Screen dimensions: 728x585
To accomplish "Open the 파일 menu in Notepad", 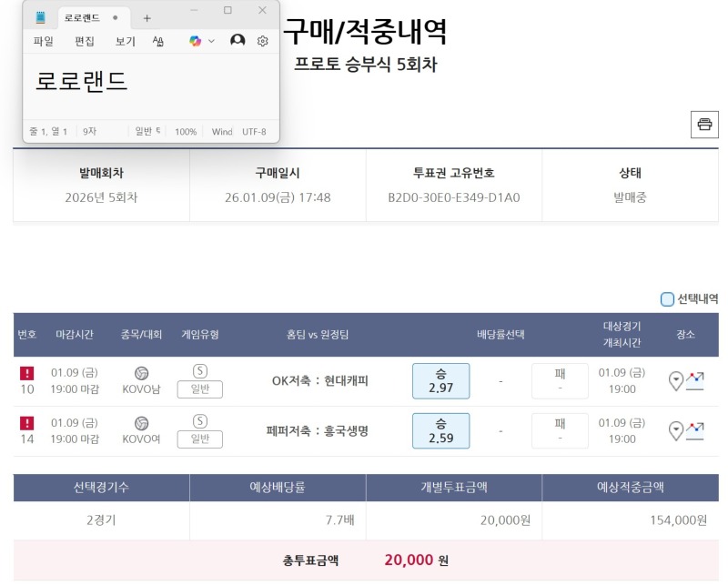I will 43,41.
